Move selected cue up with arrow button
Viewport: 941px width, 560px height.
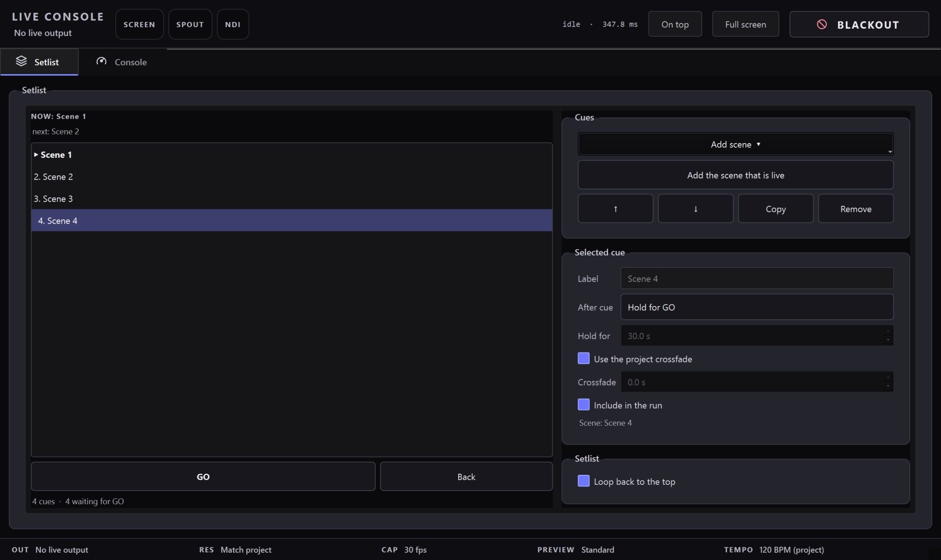click(x=615, y=208)
